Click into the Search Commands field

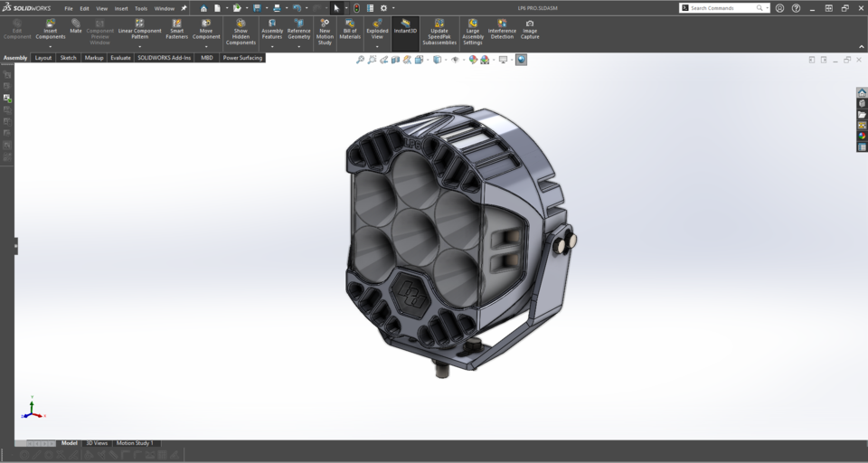click(722, 8)
